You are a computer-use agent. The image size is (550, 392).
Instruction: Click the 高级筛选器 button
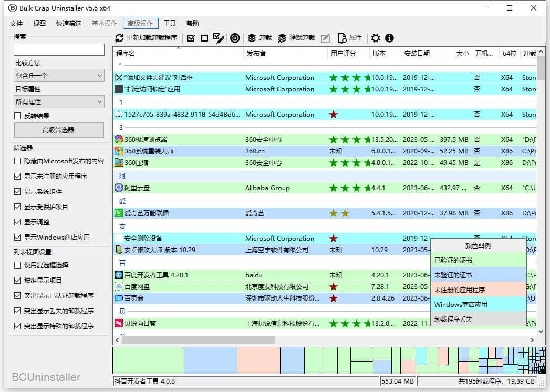coord(59,130)
